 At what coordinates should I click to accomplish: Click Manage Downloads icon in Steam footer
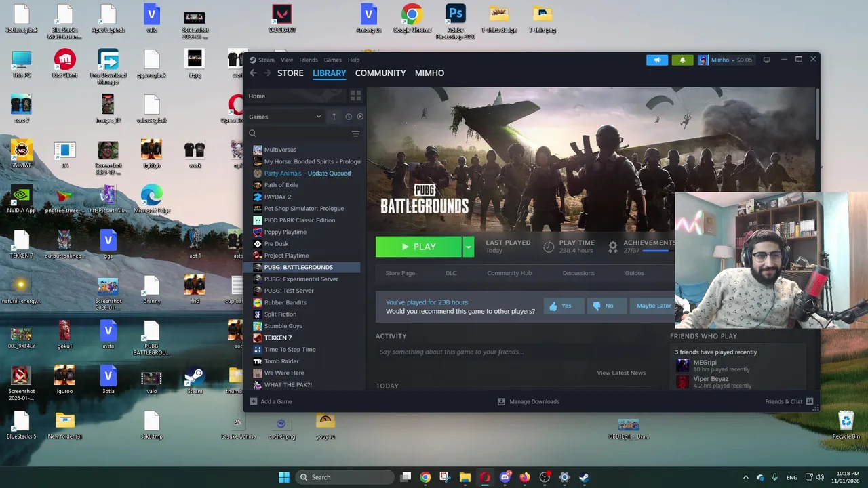point(501,401)
